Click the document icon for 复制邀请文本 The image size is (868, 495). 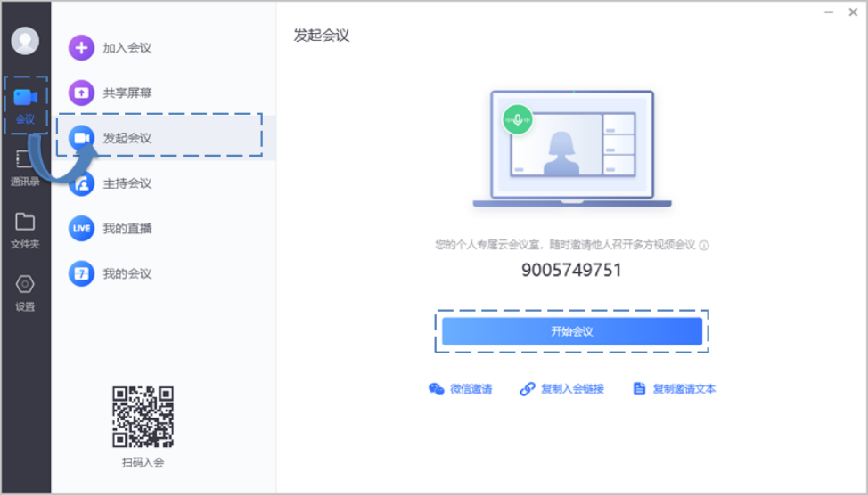[639, 389]
